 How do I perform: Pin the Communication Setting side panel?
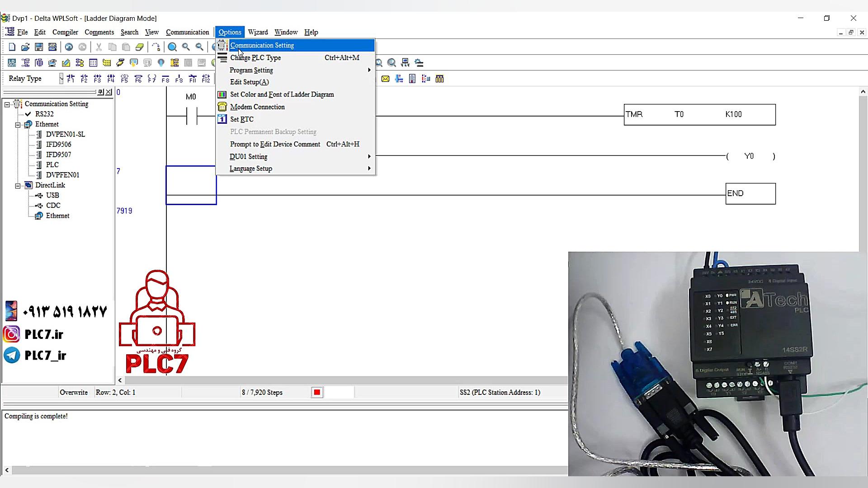coord(100,92)
